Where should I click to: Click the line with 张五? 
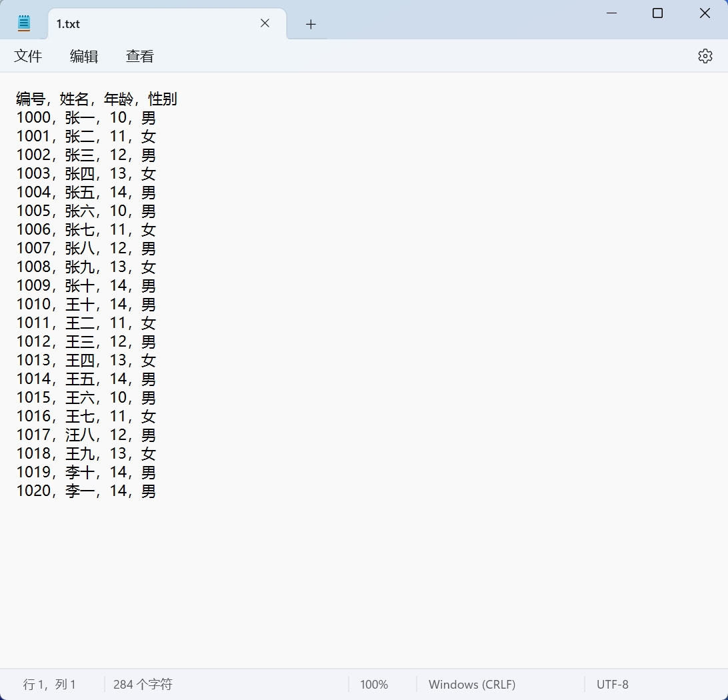[85, 192]
